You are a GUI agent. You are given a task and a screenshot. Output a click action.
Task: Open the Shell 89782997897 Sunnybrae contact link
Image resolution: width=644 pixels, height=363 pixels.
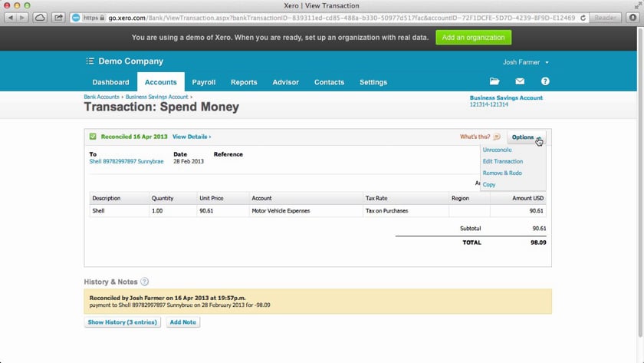[x=127, y=162]
